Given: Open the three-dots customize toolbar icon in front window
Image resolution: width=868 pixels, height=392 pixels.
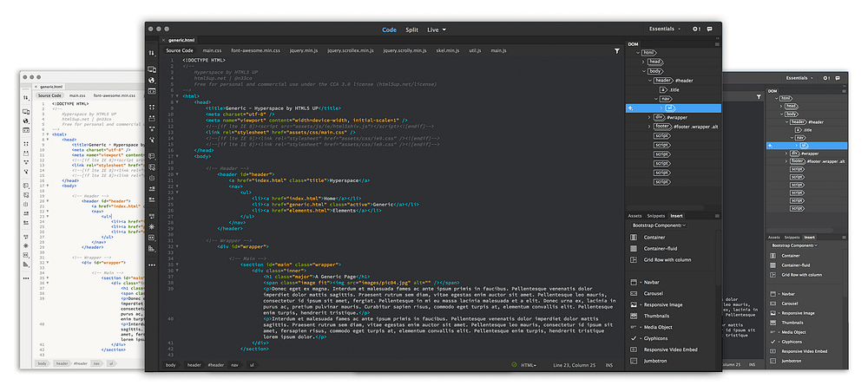Looking at the screenshot, I should (x=152, y=265).
